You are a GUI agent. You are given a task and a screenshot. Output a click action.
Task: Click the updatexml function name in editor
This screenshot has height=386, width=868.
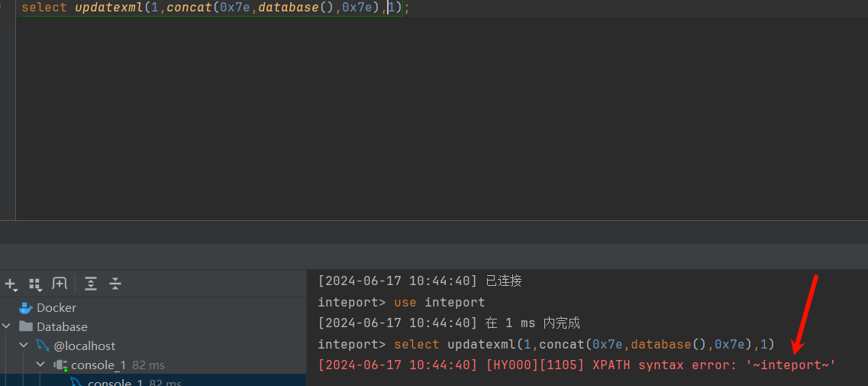point(109,8)
